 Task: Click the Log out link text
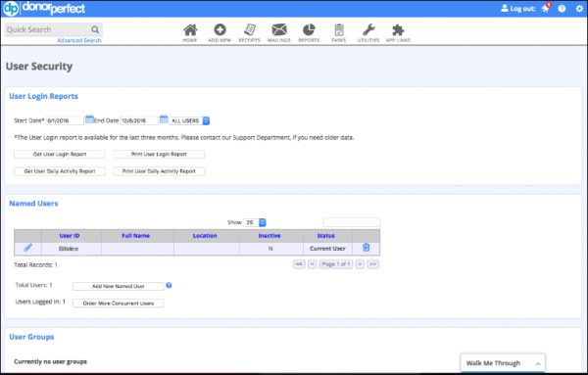(522, 8)
